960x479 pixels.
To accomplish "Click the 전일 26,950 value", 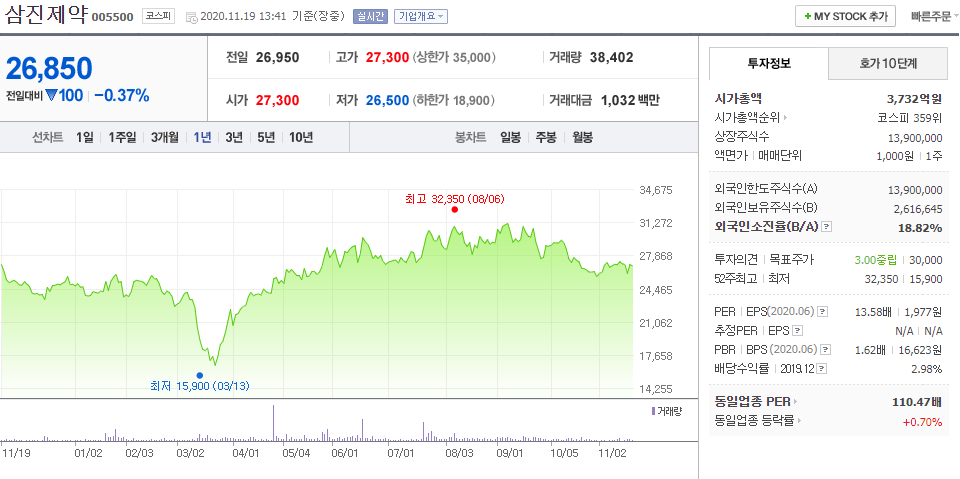I will coord(278,58).
